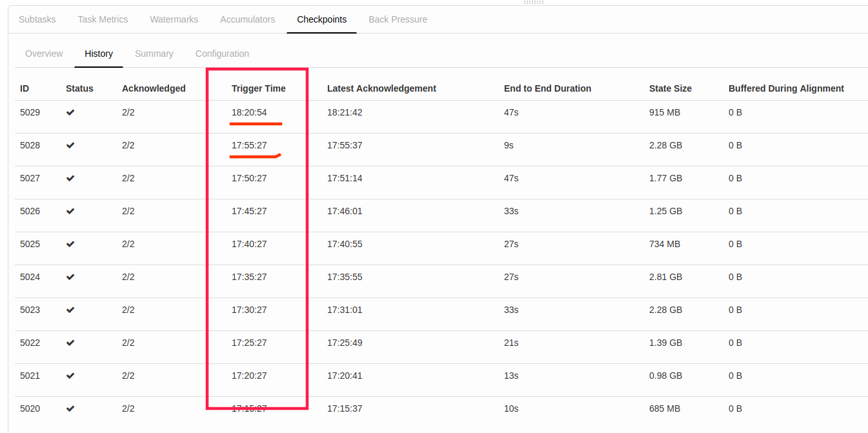Select the Watermarks tab
Image resolution: width=868 pixels, height=433 pixels.
174,19
